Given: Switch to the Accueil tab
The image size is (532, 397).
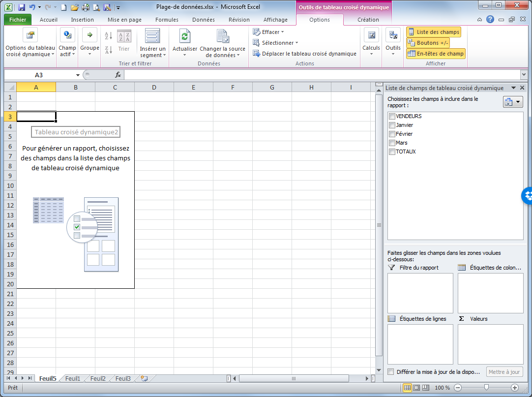Looking at the screenshot, I should pos(49,20).
